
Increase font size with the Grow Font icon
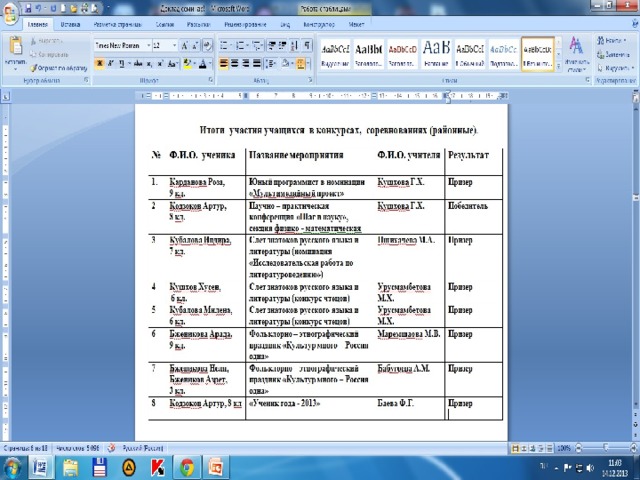[x=184, y=45]
